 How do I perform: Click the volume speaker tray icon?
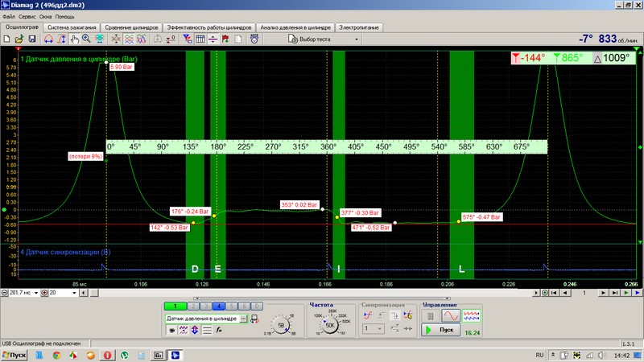coord(601,355)
